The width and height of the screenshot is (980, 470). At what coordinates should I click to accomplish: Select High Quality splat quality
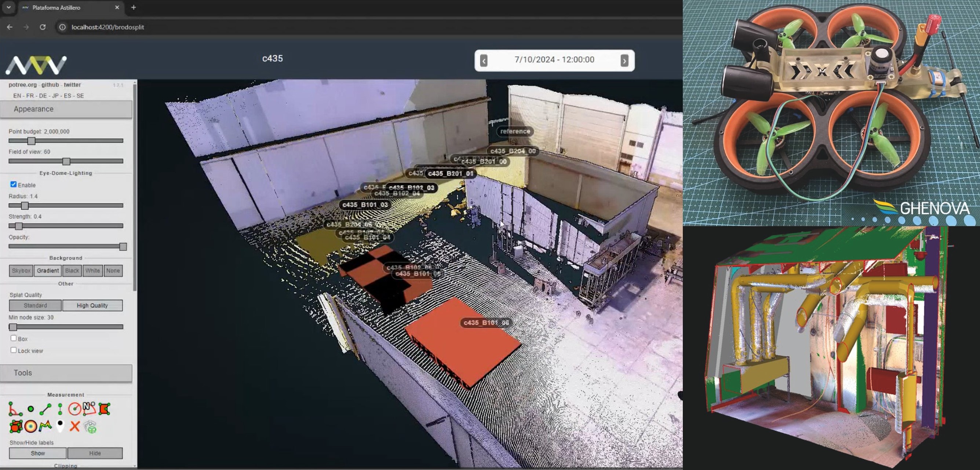point(92,305)
